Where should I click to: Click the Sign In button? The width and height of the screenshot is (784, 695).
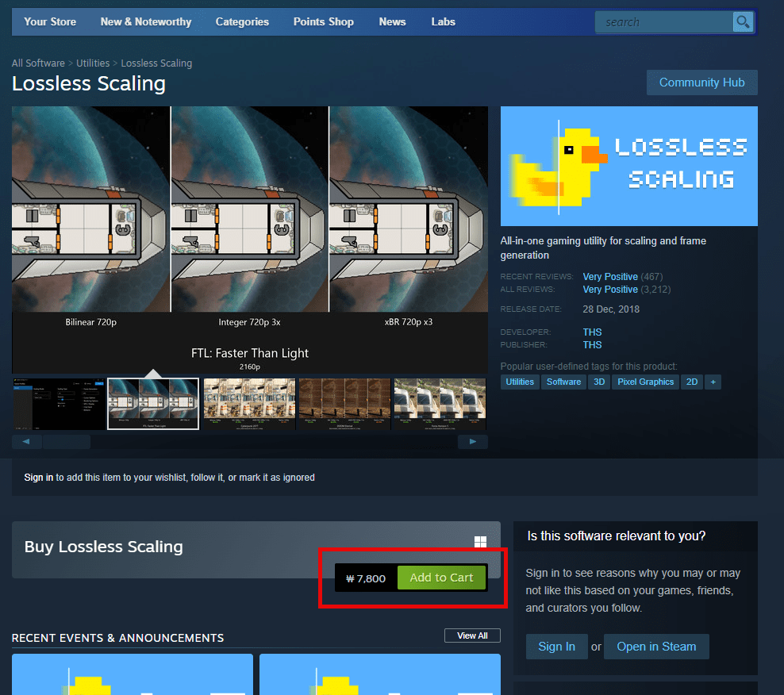(x=556, y=646)
